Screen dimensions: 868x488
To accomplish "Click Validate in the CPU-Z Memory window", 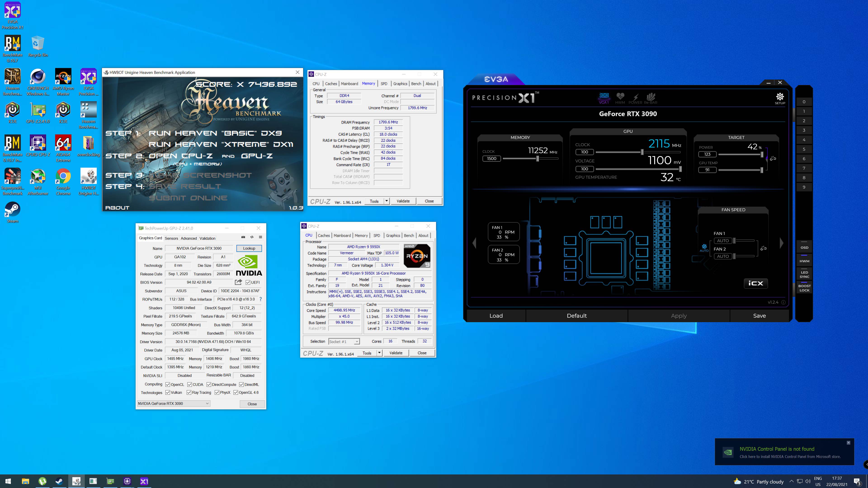I will tap(403, 201).
